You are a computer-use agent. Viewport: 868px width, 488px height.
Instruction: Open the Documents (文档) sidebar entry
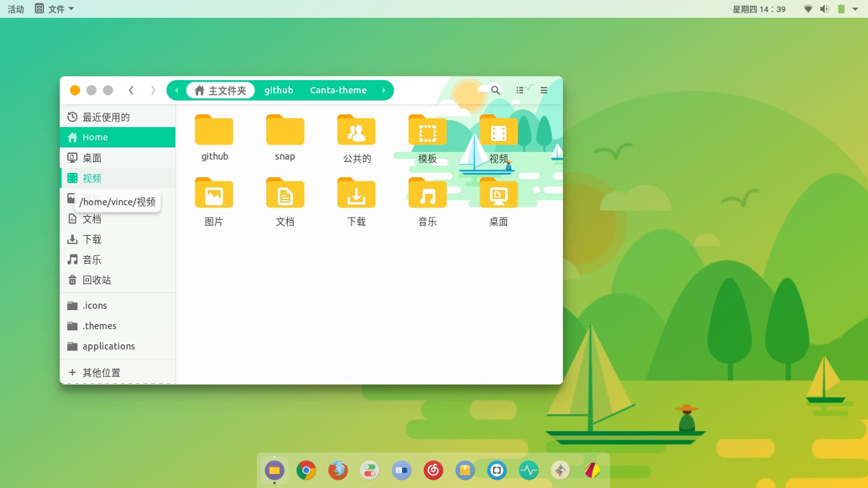[117, 219]
